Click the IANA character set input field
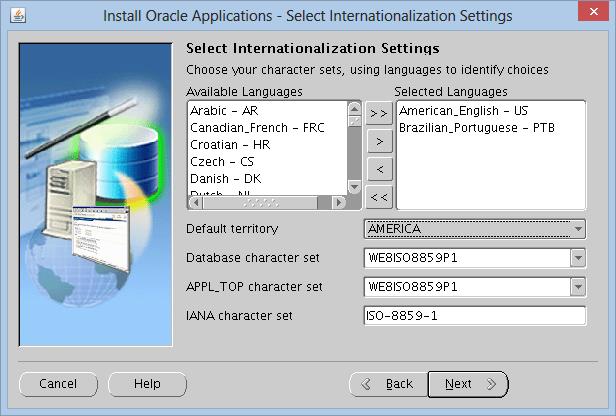 (475, 316)
